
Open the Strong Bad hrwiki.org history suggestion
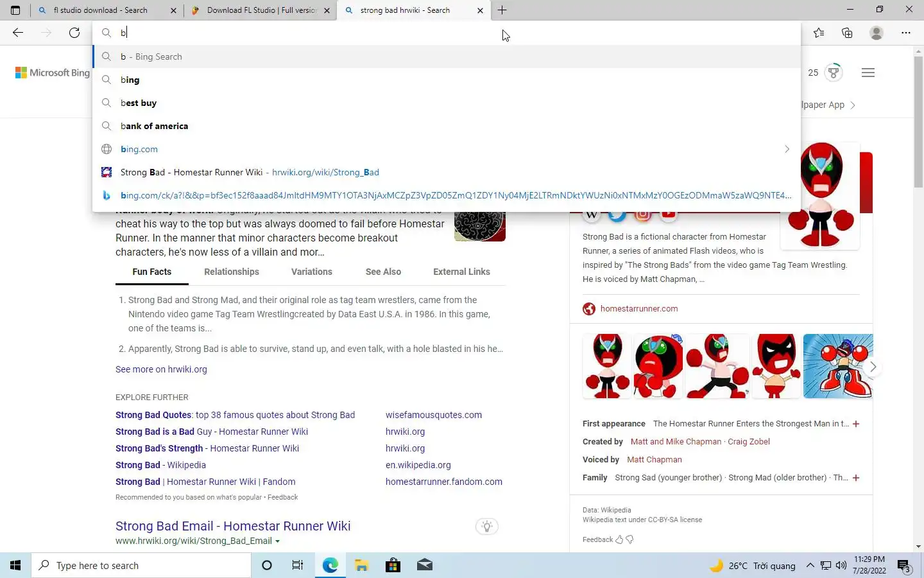pos(447,172)
